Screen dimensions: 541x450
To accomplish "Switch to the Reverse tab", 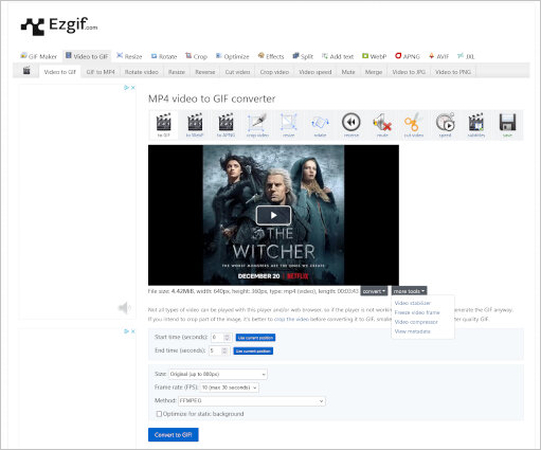I will [x=205, y=72].
